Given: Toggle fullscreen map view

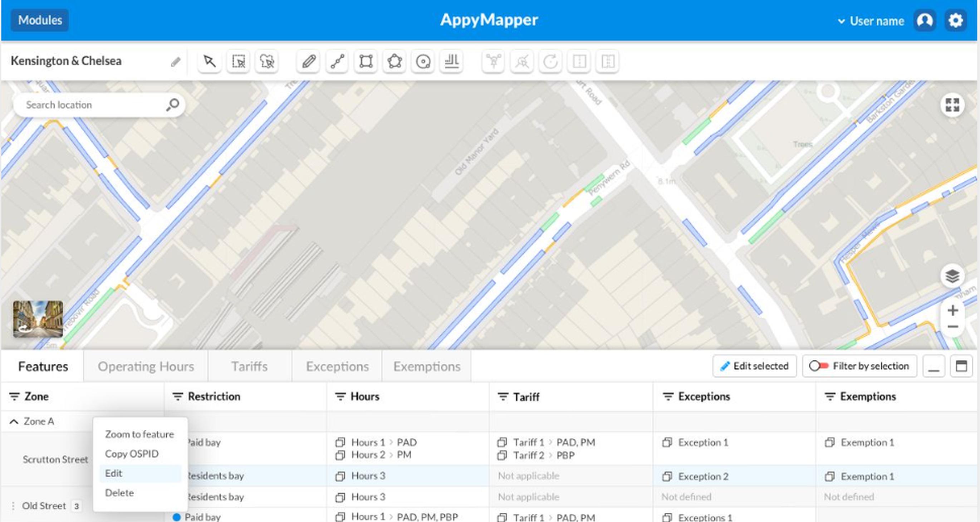Looking at the screenshot, I should point(952,105).
